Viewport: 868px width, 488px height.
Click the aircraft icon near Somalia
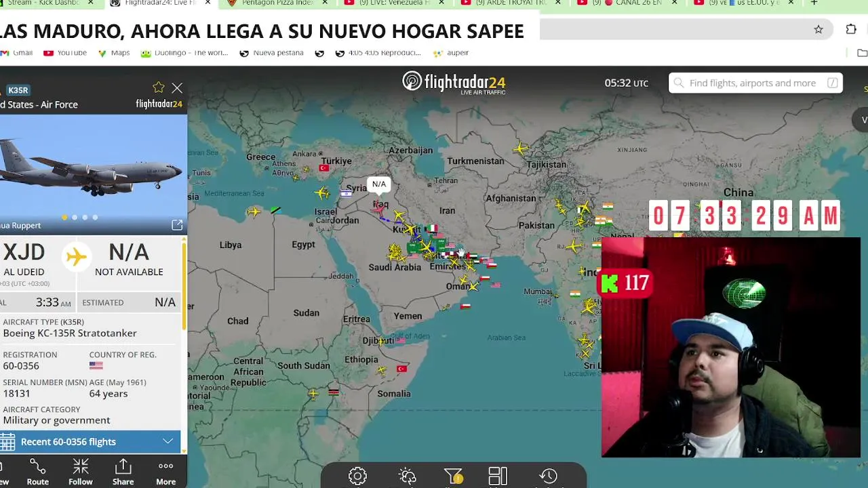382,370
